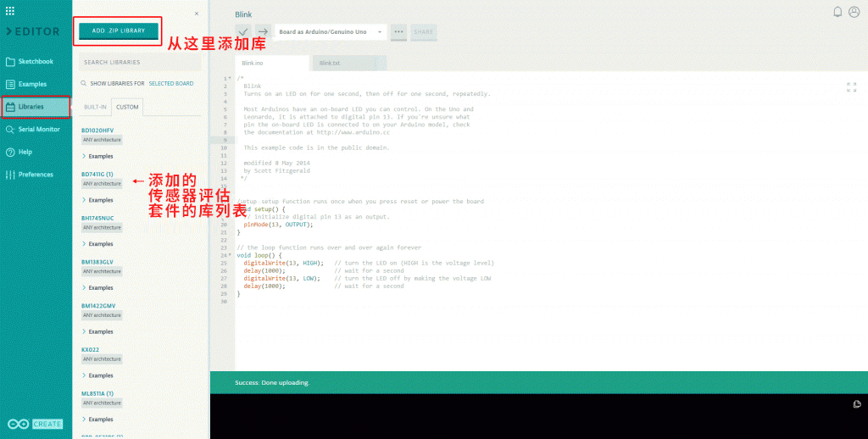Click the Upload arrow button

point(263,32)
